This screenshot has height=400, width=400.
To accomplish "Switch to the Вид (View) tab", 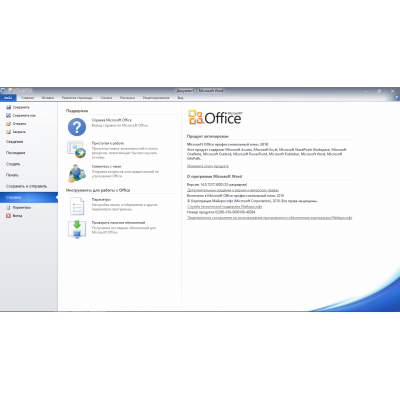I will (180, 98).
